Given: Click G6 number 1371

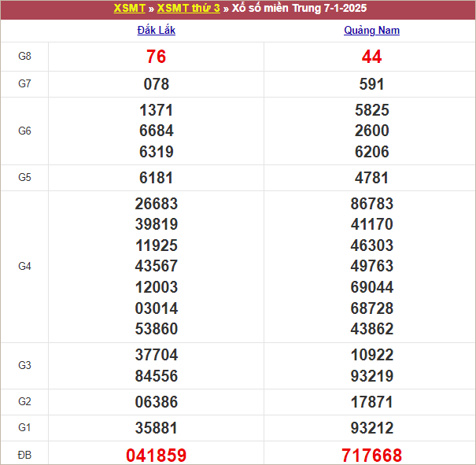Looking at the screenshot, I should point(156,110).
